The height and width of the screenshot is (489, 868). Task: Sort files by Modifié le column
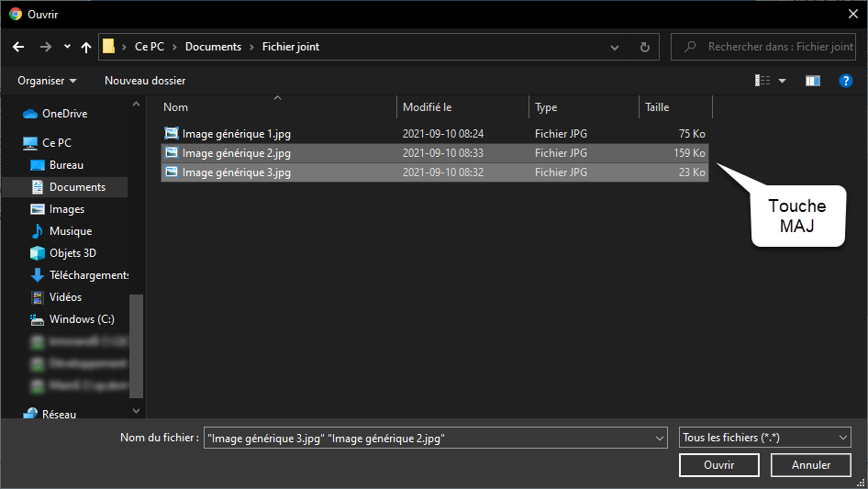(x=463, y=107)
